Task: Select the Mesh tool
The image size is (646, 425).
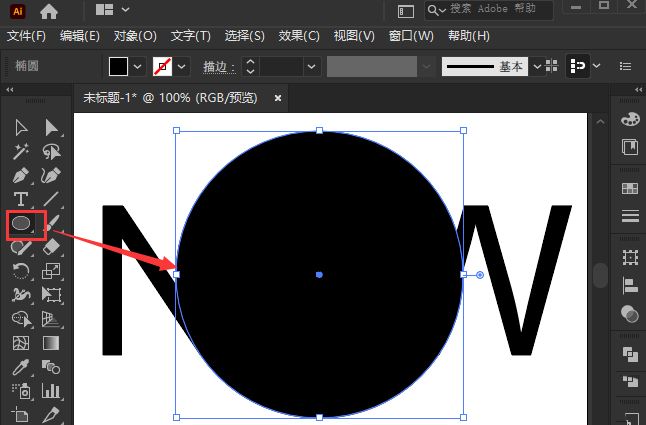Action: point(21,343)
